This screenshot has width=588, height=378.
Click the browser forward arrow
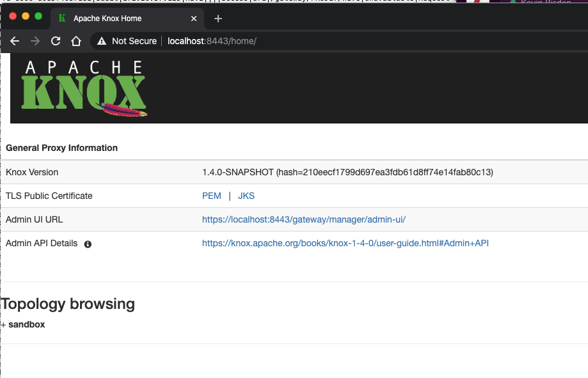pyautogui.click(x=35, y=41)
